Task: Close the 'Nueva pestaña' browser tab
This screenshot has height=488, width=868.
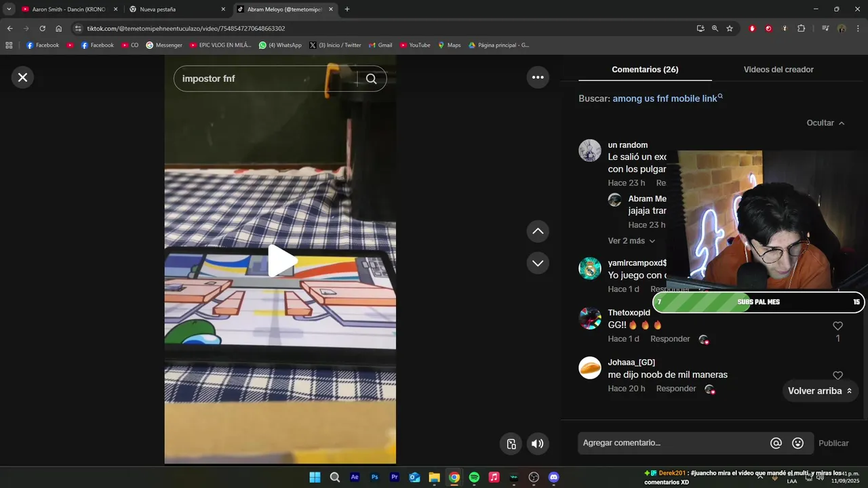Action: (x=223, y=9)
